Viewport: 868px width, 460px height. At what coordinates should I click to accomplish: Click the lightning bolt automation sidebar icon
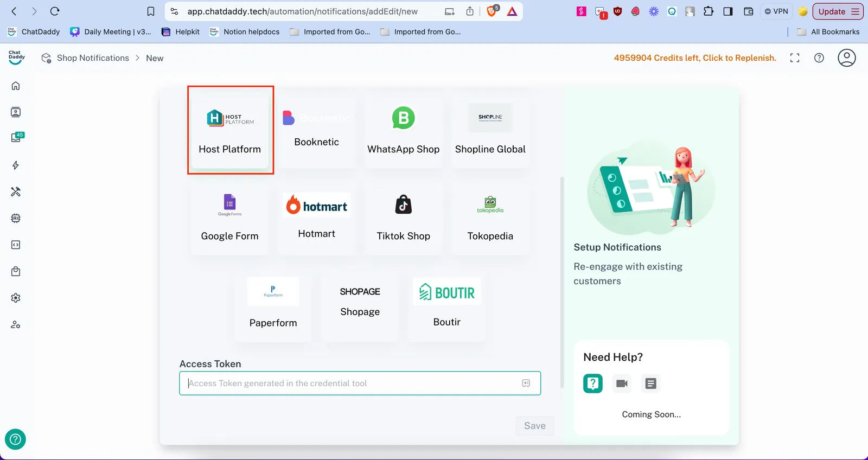16,165
